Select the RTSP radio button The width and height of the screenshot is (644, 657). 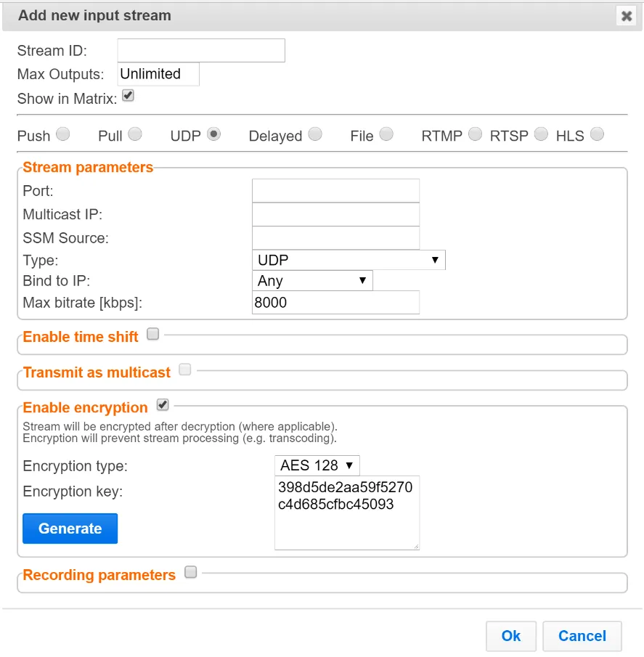(541, 134)
